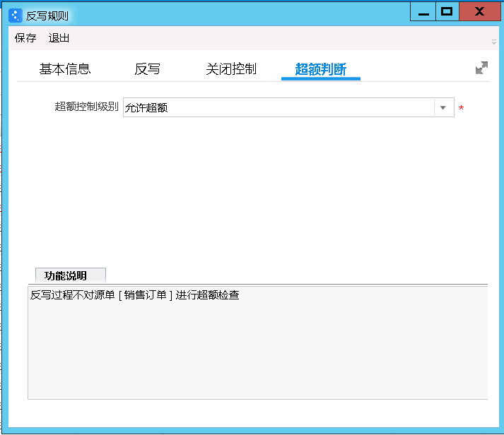Click 退出 to exit the dialog
This screenshot has width=504, height=435.
click(59, 38)
